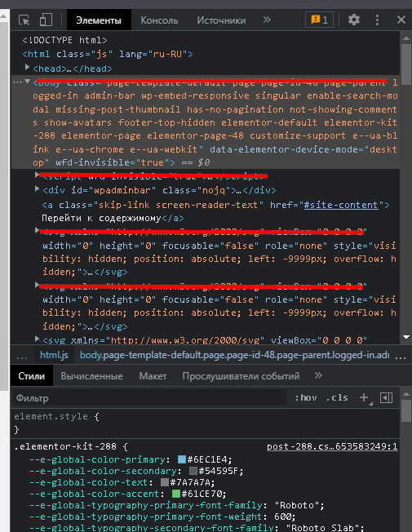Open the DevTools three-dot customize menu

pyautogui.click(x=377, y=20)
